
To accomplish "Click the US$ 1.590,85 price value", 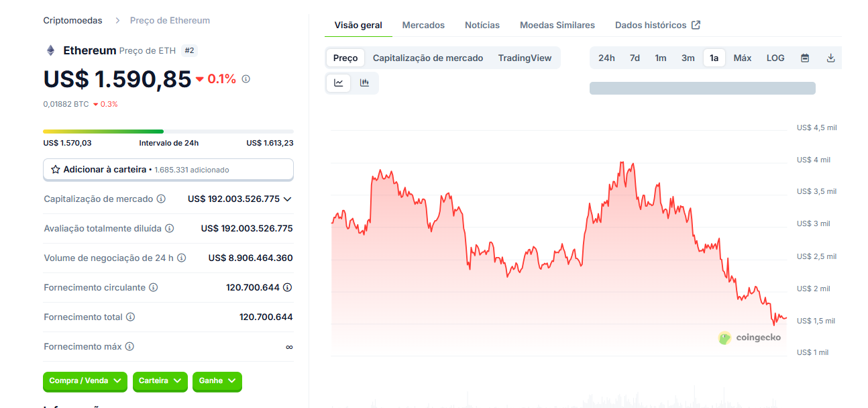I will tap(117, 79).
